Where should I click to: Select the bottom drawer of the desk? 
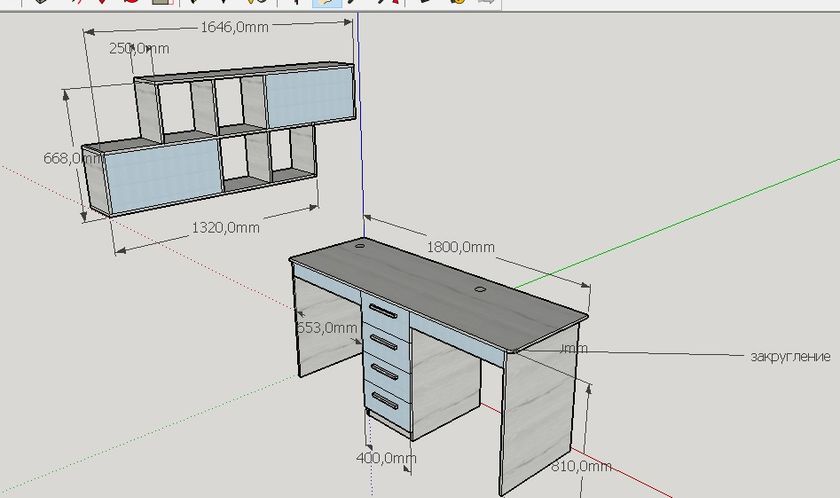[x=390, y=403]
